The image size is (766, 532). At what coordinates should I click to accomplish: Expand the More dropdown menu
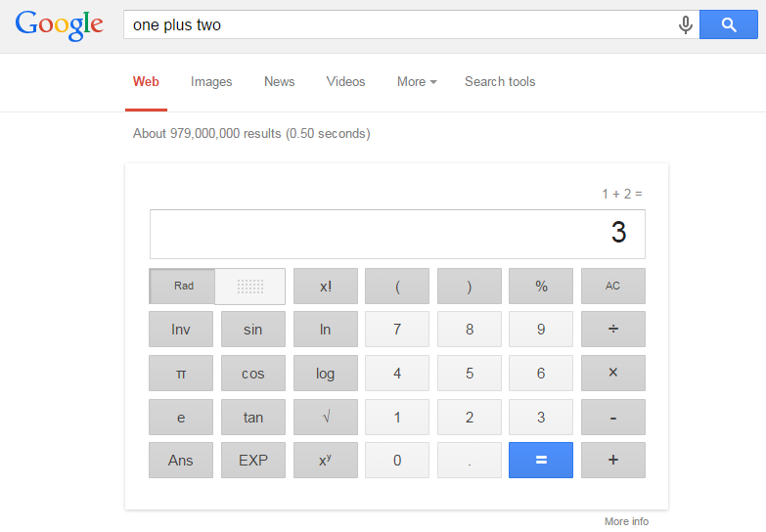coord(417,81)
